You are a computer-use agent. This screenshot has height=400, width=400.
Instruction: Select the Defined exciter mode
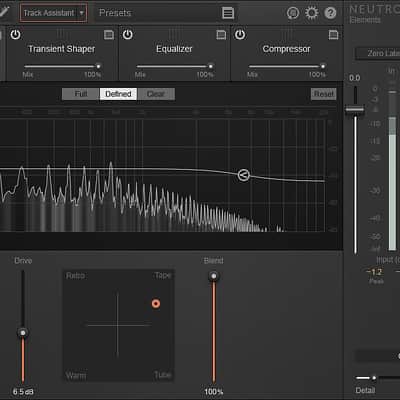pos(118,94)
